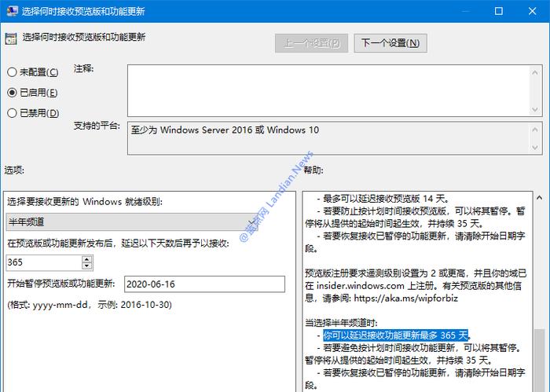Maximize the policy settings window
This screenshot has height=392, width=550.
coord(498,11)
